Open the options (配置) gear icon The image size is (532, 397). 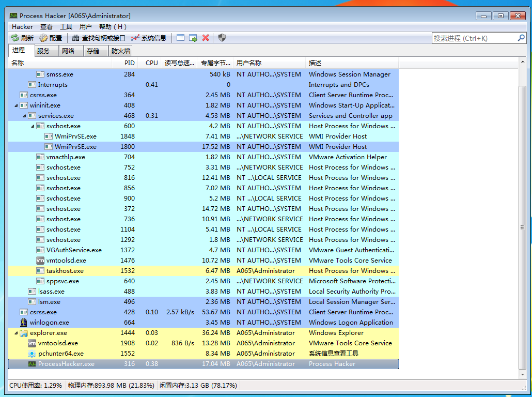[43, 38]
